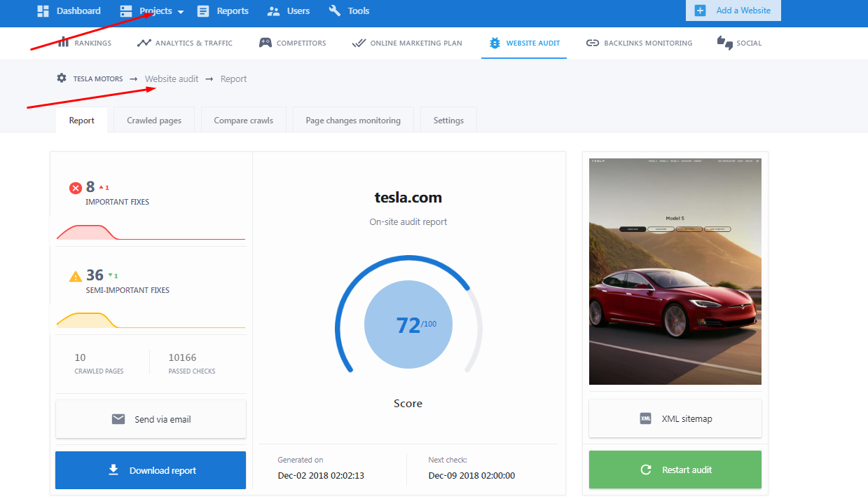The height and width of the screenshot is (499, 868).
Task: Click Send via email button
Action: (151, 419)
